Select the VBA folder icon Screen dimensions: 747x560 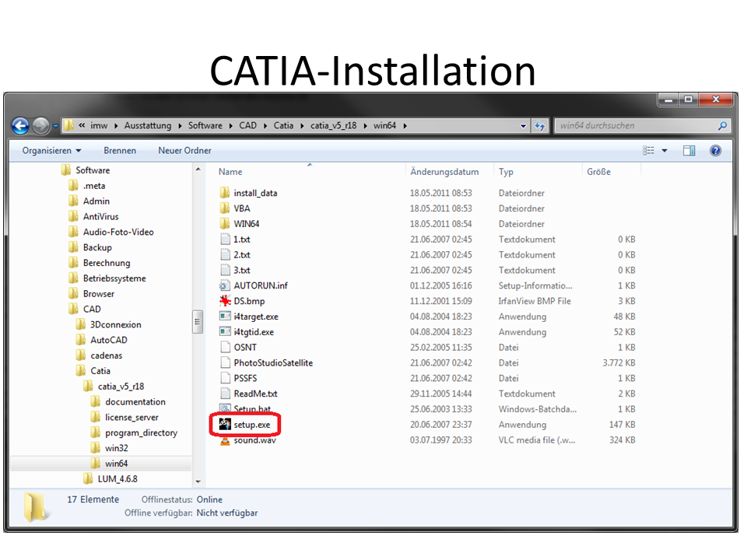[225, 208]
